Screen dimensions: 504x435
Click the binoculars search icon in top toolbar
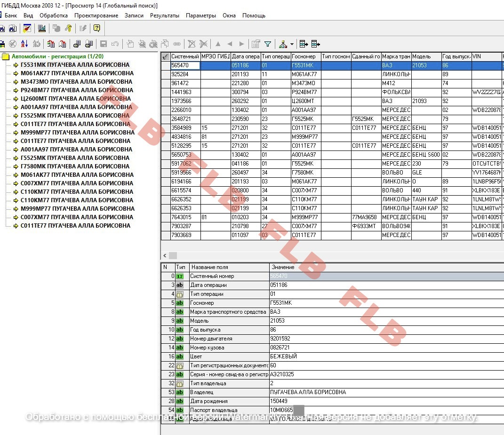[12, 28]
